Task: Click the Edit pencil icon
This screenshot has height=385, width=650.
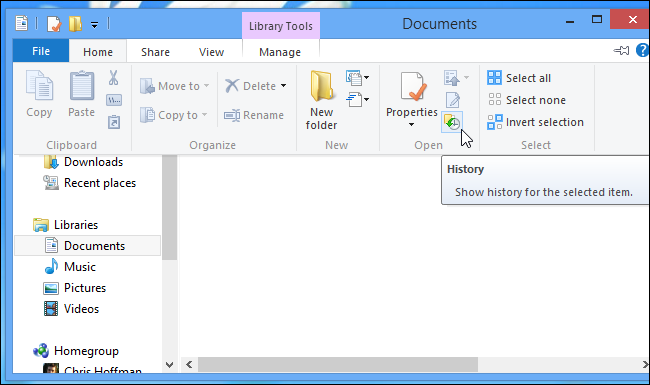Action: (452, 100)
